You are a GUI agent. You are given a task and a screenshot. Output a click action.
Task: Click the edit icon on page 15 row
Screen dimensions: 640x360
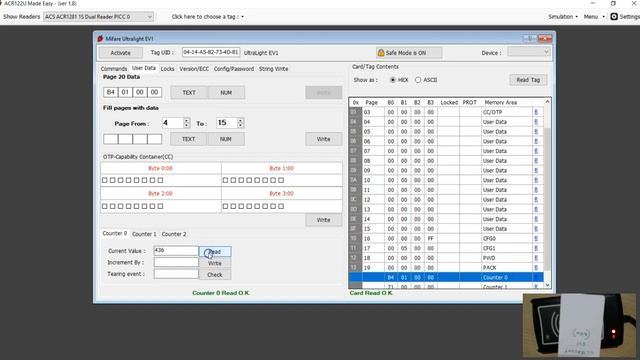point(536,229)
